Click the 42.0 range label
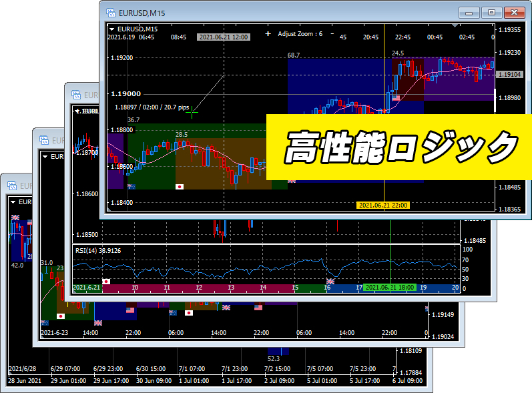Viewport: 532px width, 393px height. tap(17, 266)
